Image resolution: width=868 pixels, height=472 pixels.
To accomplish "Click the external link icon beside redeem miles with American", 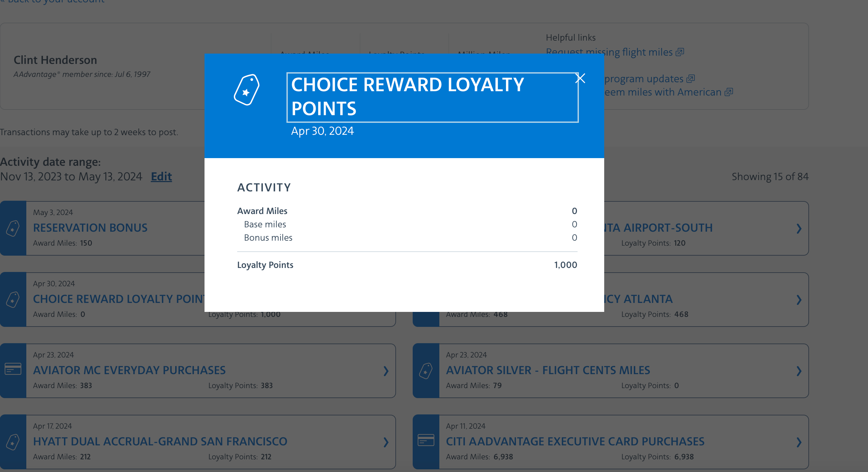I will click(x=728, y=92).
